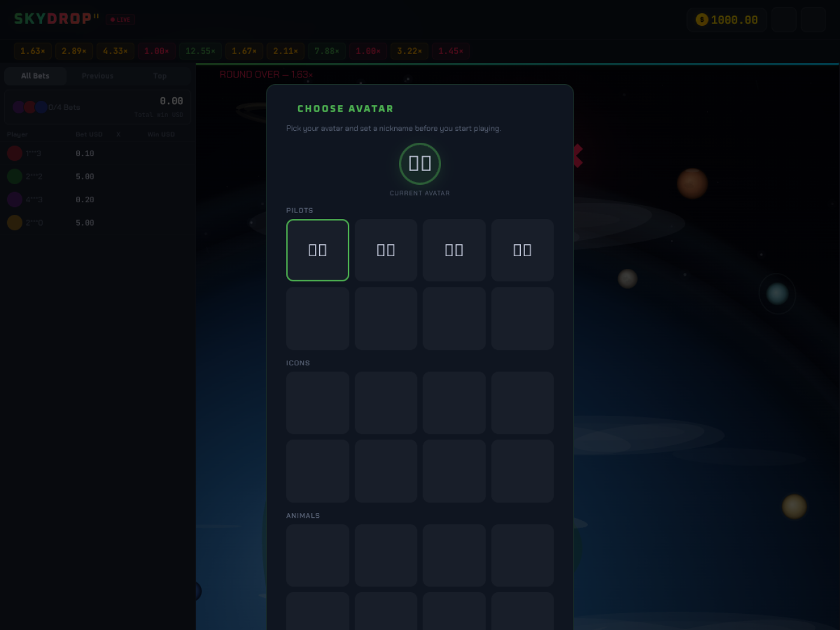Click the current avatar circle preview
The width and height of the screenshot is (840, 630).
420,164
